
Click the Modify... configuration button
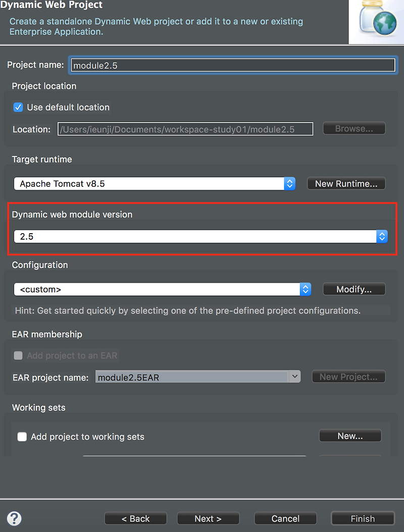[x=354, y=289]
